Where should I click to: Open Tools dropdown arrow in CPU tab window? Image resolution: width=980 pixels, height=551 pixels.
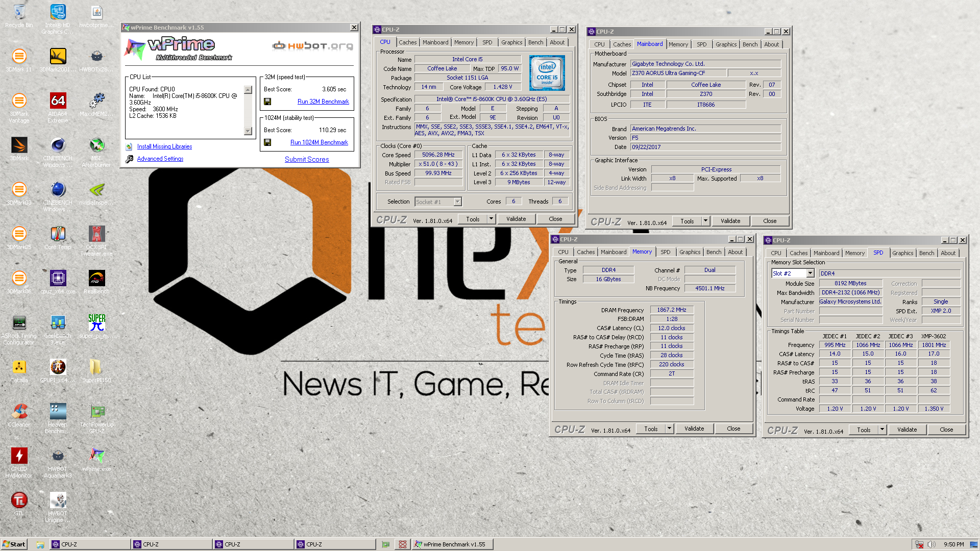[x=491, y=219]
